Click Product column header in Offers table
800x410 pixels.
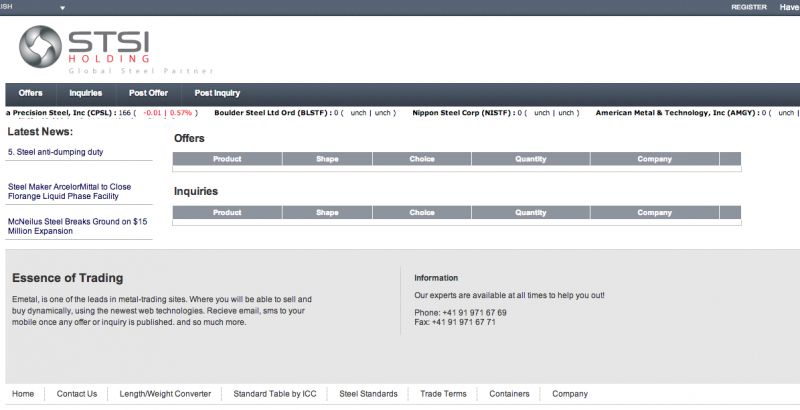click(227, 158)
